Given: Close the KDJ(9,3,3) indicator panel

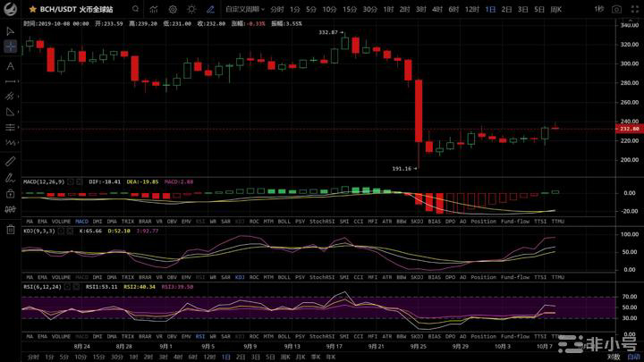Looking at the screenshot, I should coord(70,232).
